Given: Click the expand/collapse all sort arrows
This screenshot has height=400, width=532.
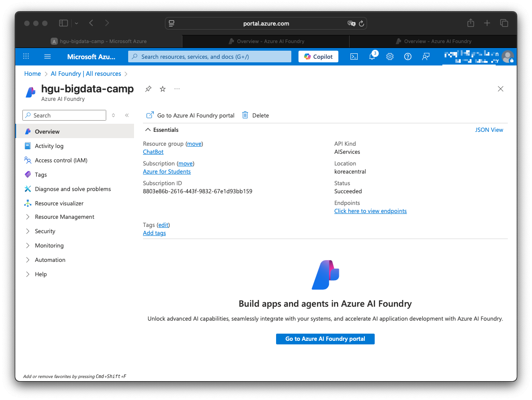Looking at the screenshot, I should coord(113,115).
